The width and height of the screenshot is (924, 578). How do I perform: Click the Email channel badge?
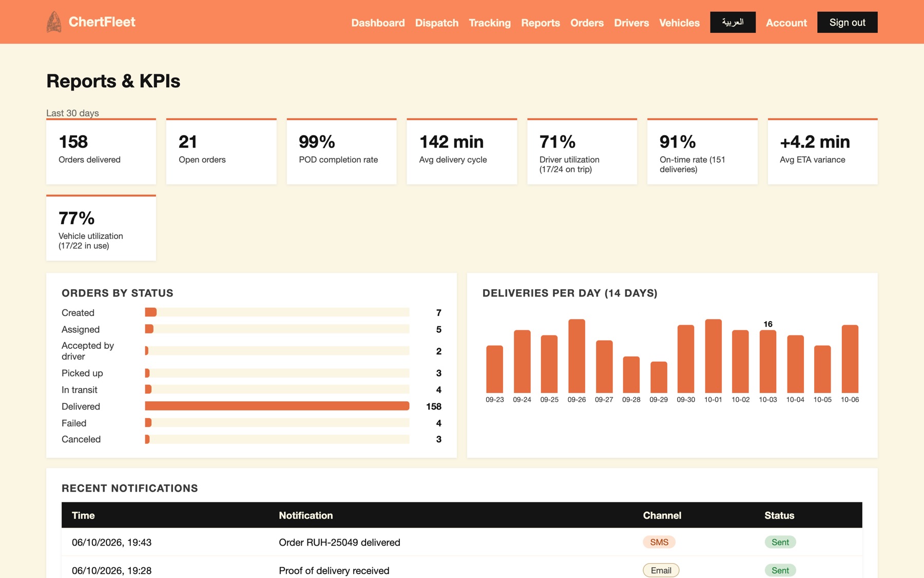(x=661, y=570)
